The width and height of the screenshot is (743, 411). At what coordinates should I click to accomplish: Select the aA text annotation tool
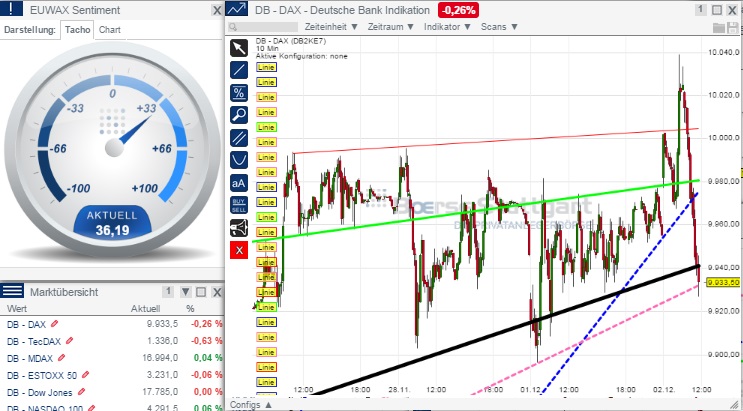click(x=239, y=183)
